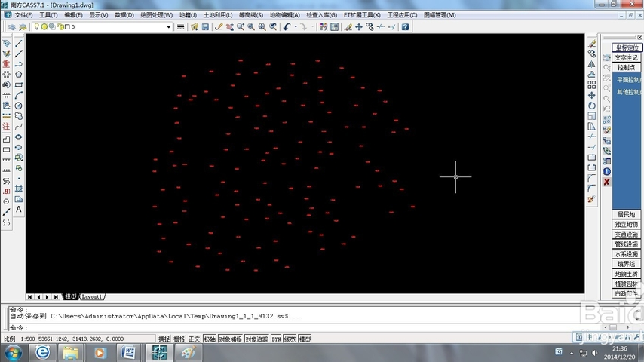Select the Text 'A' tool

(x=19, y=210)
